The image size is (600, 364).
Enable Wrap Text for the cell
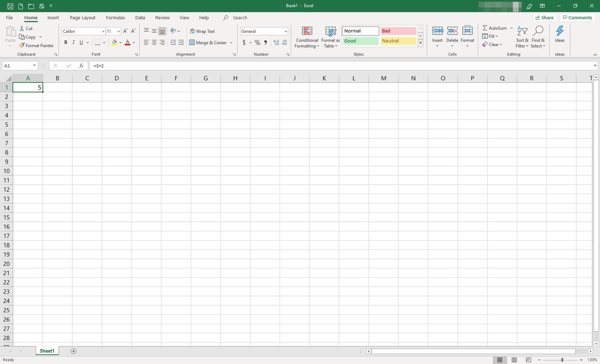pyautogui.click(x=202, y=31)
